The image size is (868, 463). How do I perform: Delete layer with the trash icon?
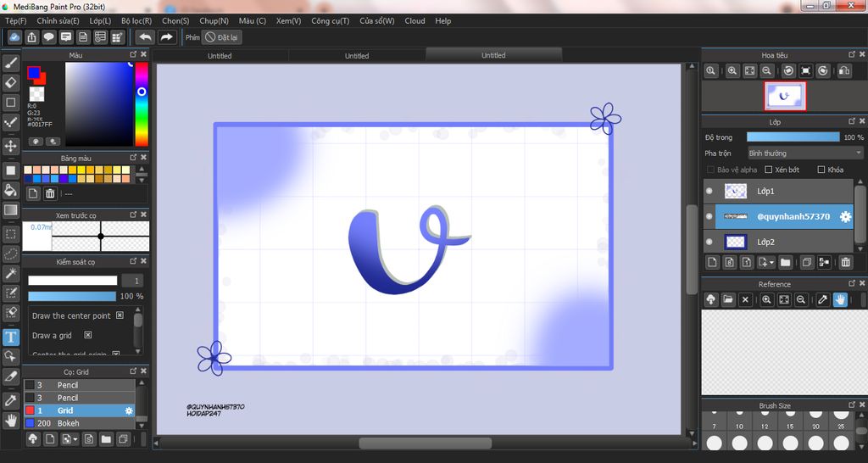click(845, 263)
